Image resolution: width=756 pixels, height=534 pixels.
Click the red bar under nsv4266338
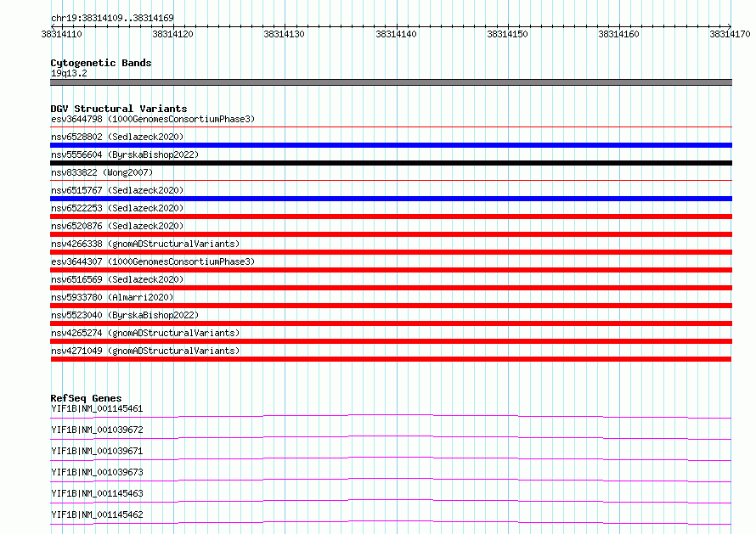[391, 252]
